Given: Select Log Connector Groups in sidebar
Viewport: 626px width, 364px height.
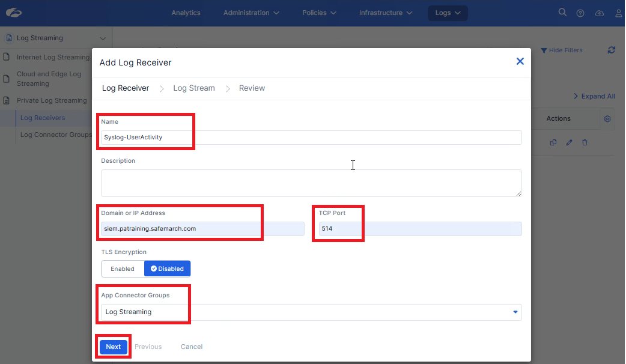Looking at the screenshot, I should (x=56, y=135).
